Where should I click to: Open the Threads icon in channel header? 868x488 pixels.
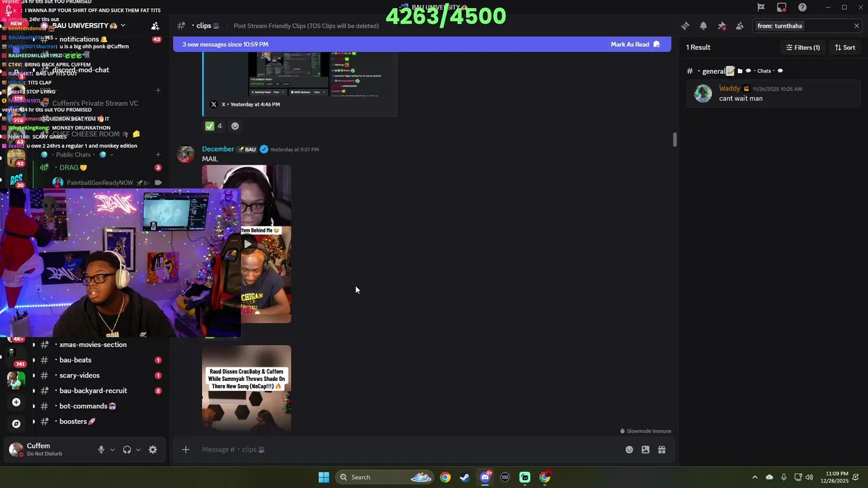pyautogui.click(x=685, y=26)
